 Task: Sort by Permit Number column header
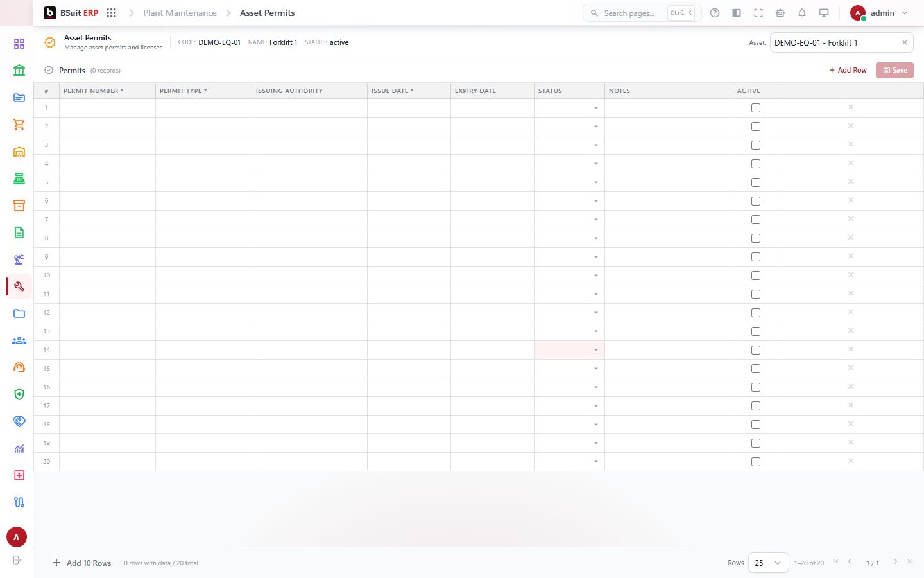pyautogui.click(x=107, y=91)
